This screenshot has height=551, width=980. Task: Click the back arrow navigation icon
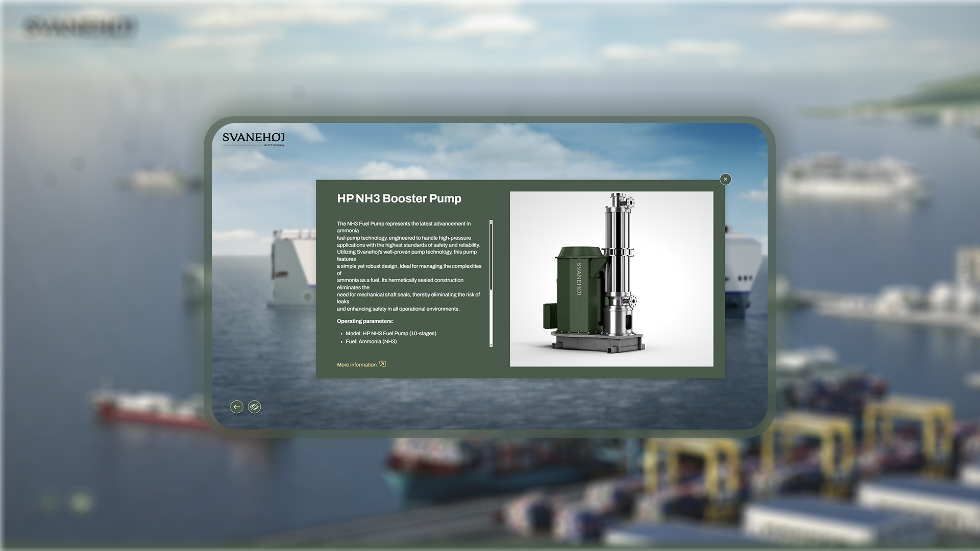coord(236,407)
